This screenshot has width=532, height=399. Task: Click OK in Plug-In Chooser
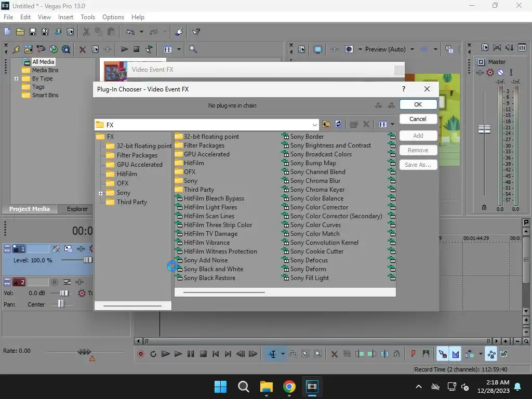pyautogui.click(x=418, y=104)
